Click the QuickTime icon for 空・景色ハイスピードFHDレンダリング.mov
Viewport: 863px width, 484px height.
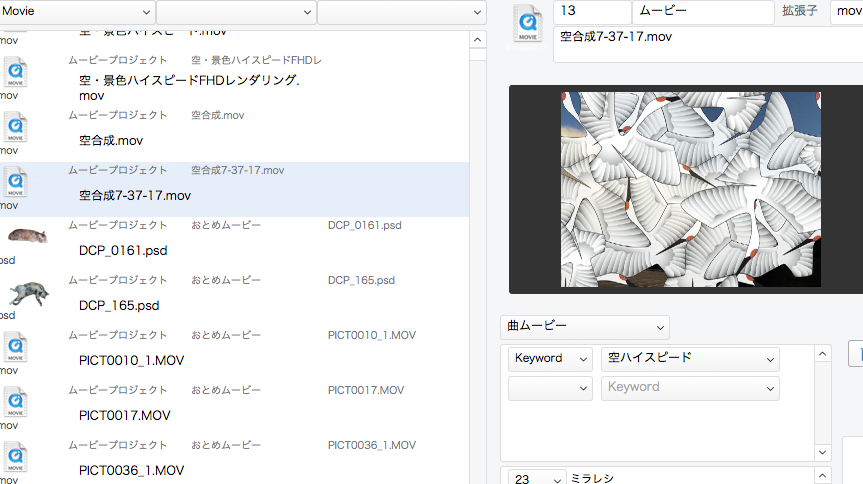[x=15, y=73]
